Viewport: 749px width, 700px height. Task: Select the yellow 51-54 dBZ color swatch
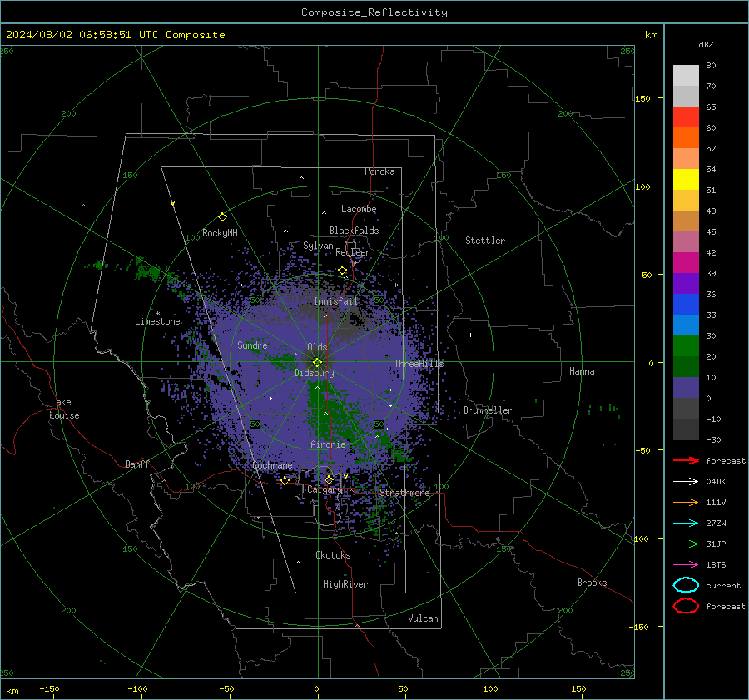point(686,180)
